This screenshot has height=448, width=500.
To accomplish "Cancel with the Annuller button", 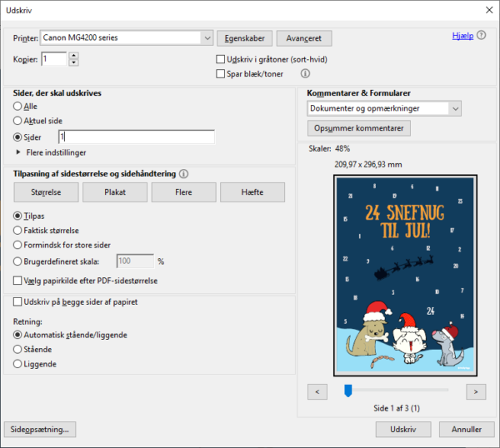I will [x=467, y=429].
